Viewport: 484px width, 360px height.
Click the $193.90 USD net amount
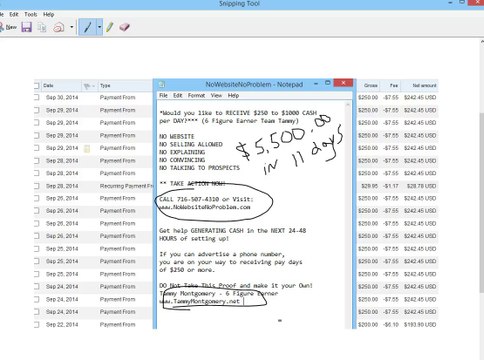point(420,325)
